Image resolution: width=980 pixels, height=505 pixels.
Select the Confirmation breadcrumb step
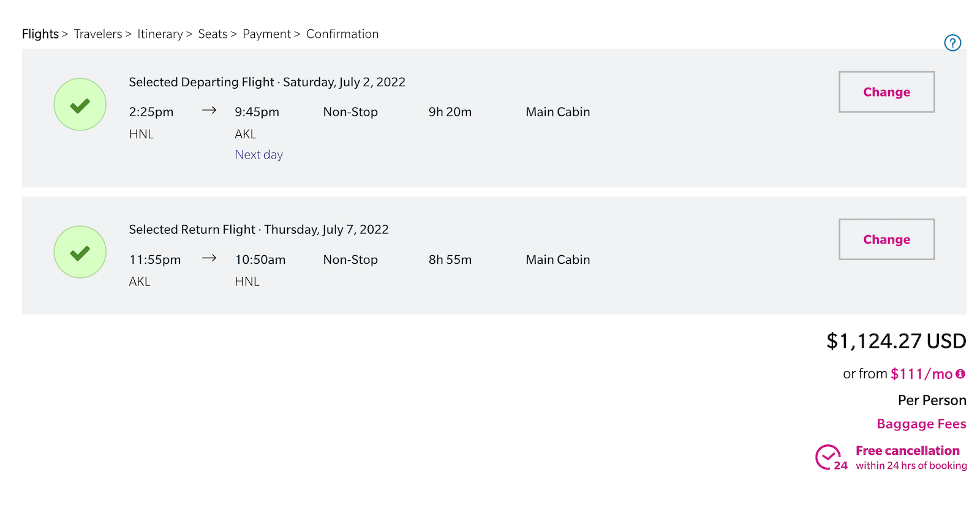pyautogui.click(x=342, y=34)
